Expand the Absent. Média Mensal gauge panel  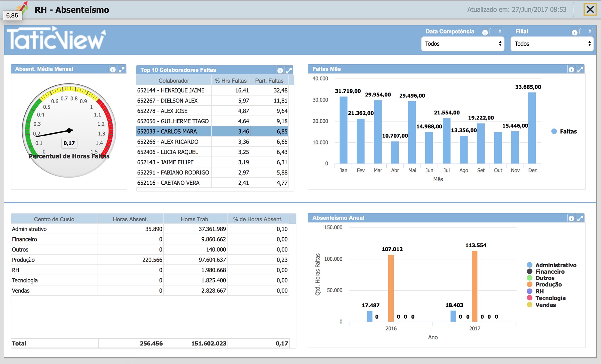coord(121,69)
